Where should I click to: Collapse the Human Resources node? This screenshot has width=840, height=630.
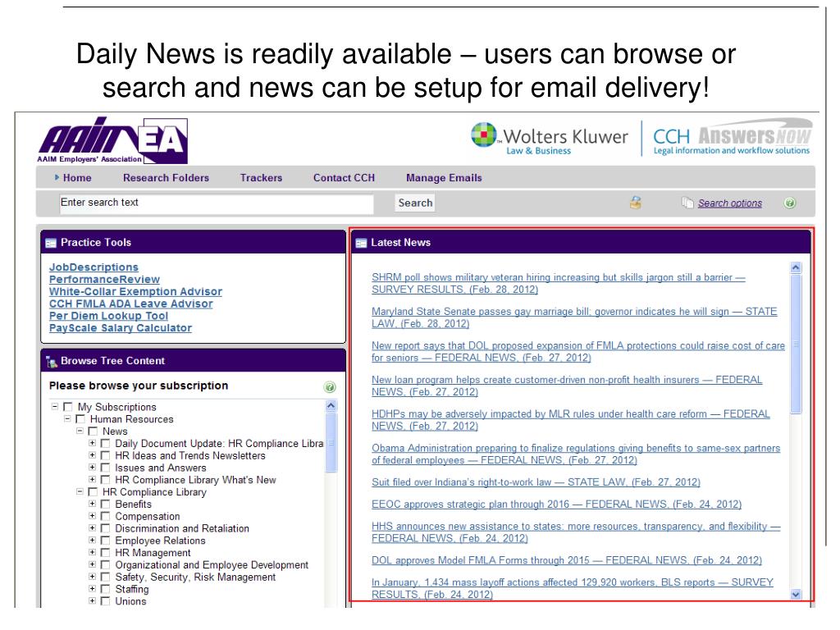(67, 418)
